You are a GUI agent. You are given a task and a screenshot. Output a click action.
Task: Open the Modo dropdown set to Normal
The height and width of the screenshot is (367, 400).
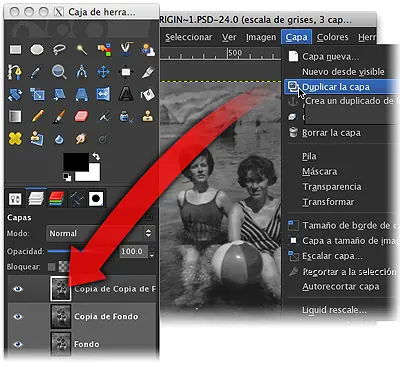coord(100,233)
